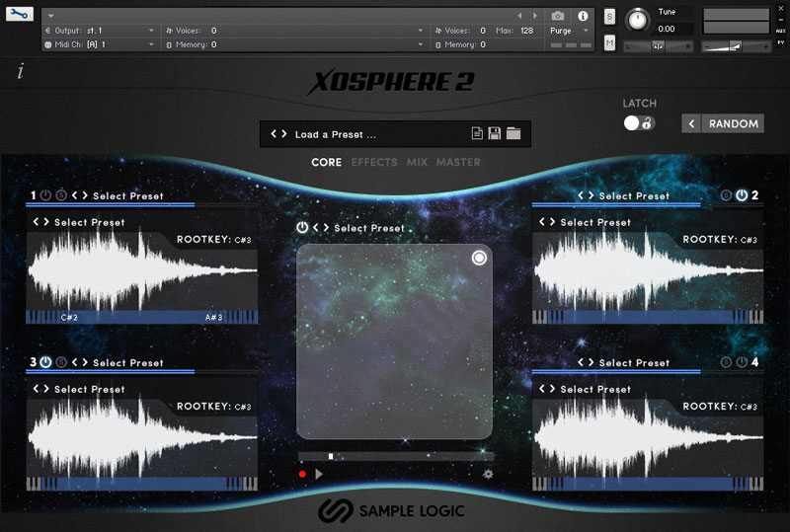Open core 4 sample Select Preset menu
This screenshot has height=532, width=790.
tap(595, 389)
